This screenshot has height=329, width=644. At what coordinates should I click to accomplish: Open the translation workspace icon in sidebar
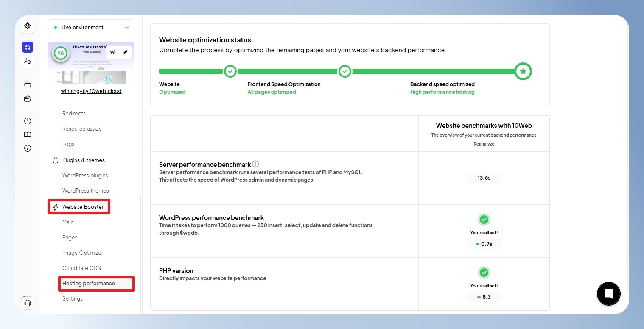[x=28, y=47]
